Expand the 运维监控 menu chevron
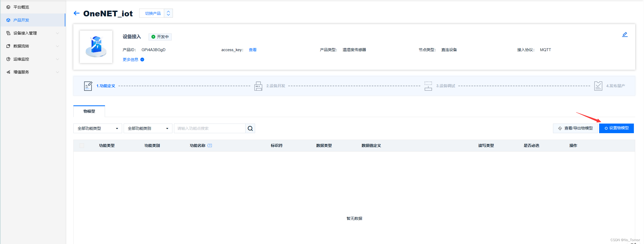644x244 pixels. pyautogui.click(x=58, y=59)
